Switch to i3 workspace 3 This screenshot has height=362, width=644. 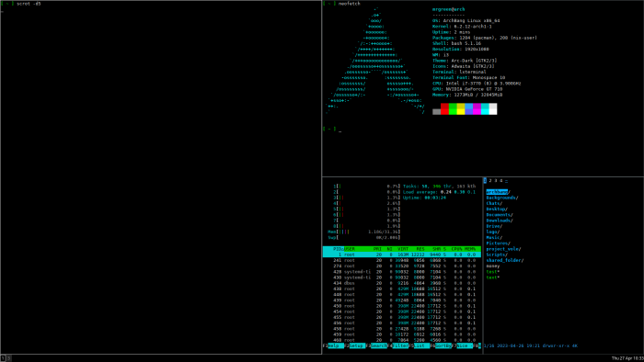pos(8,358)
